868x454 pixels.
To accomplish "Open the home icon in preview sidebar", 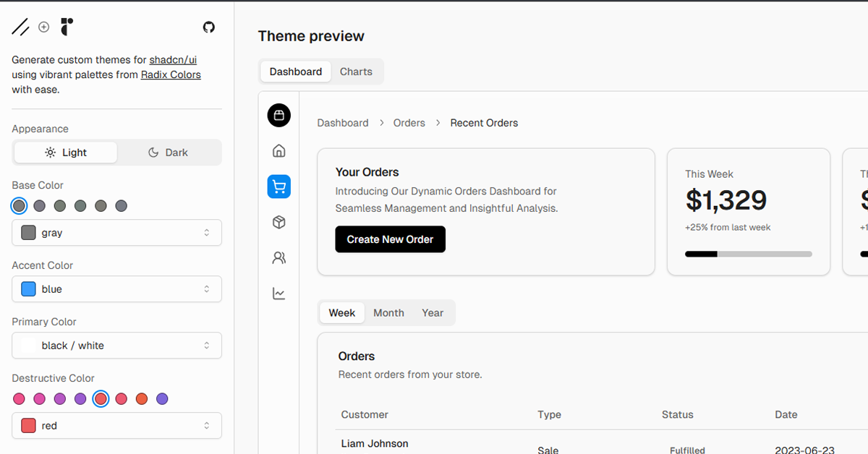I will (x=278, y=150).
